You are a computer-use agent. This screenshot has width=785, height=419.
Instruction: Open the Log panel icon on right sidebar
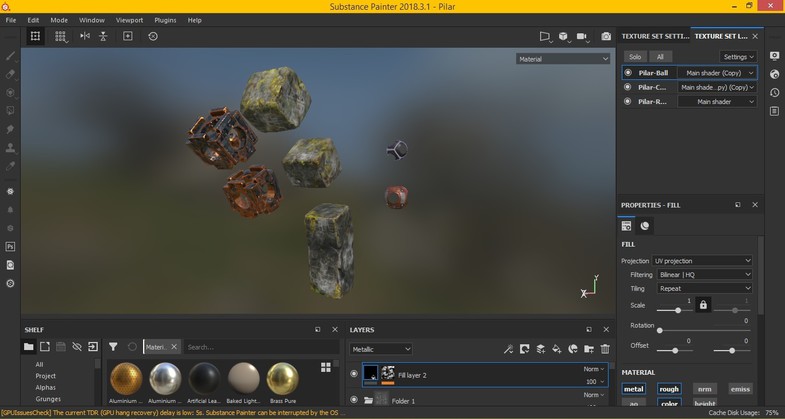click(774, 111)
